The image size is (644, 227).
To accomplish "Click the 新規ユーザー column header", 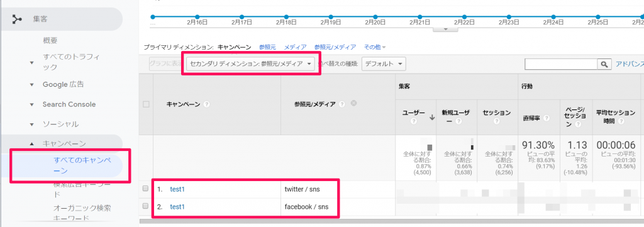I will tap(455, 116).
